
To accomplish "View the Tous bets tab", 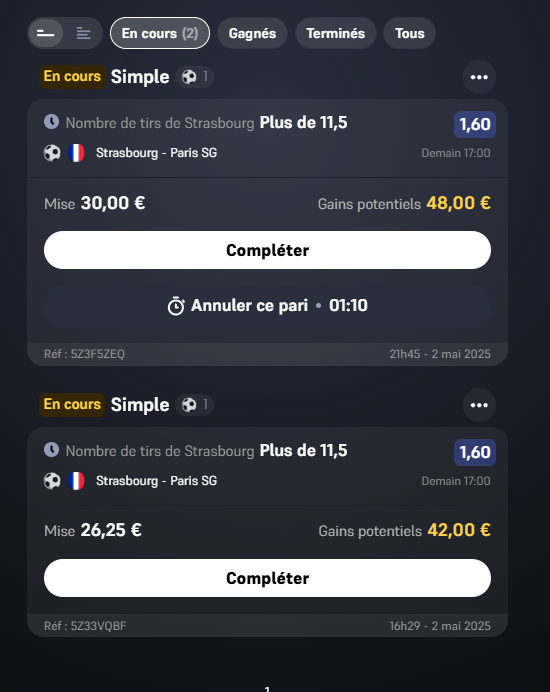I will click(x=410, y=33).
